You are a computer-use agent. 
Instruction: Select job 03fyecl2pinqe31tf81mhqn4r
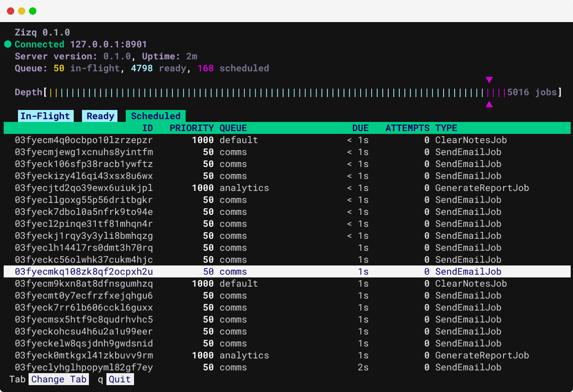286,224
